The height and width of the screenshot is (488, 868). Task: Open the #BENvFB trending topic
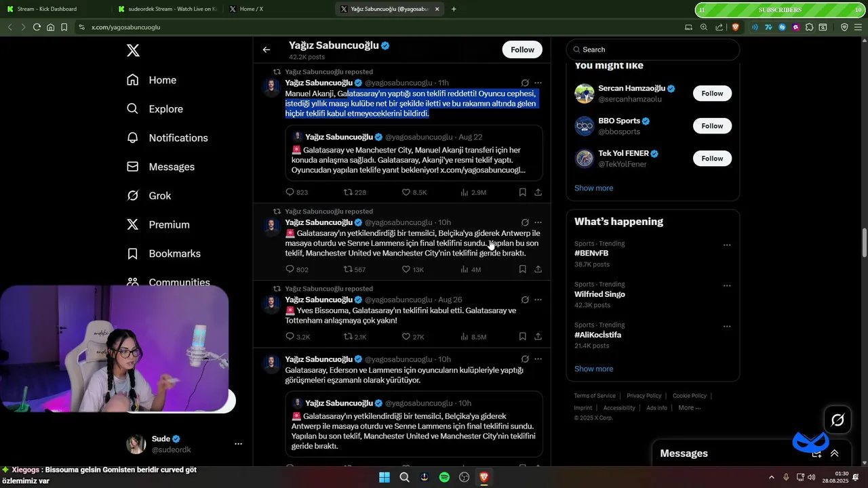pyautogui.click(x=591, y=253)
